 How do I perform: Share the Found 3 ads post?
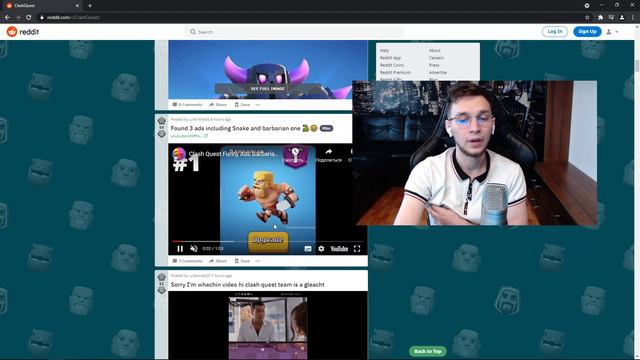point(218,261)
